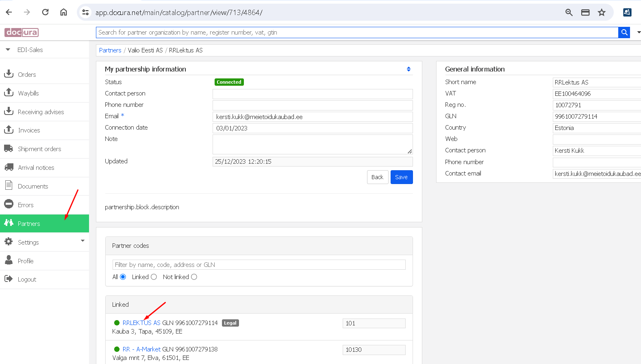The height and width of the screenshot is (364, 641).
Task: Open Waybills in the sidebar
Action: coord(28,93)
